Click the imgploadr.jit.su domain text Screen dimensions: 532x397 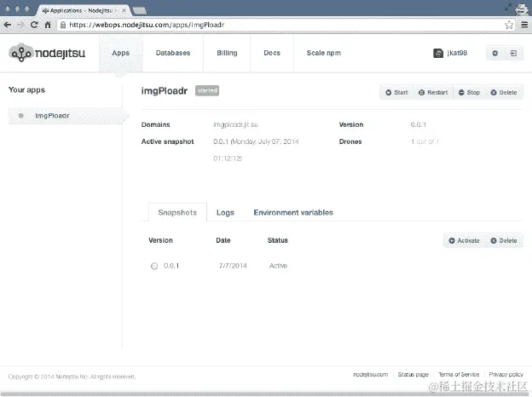(235, 124)
